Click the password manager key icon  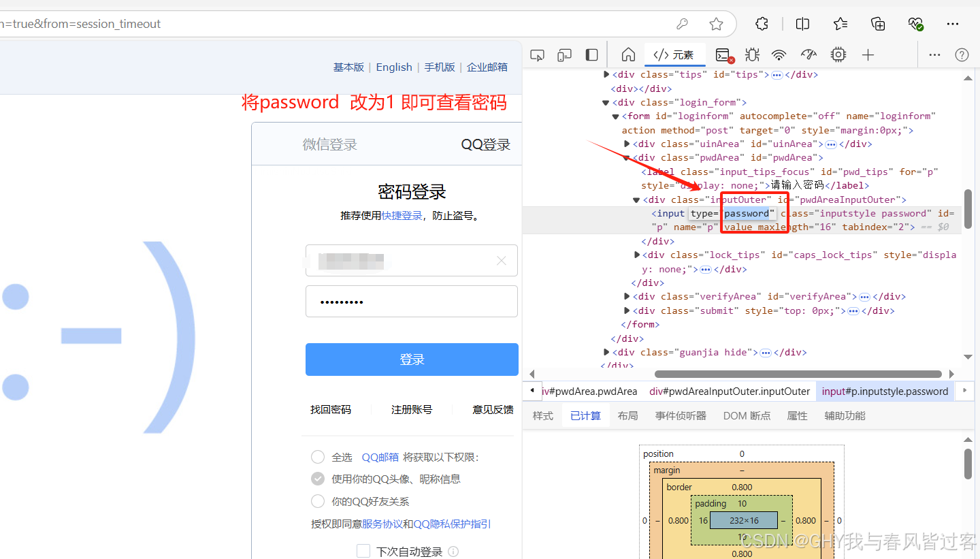click(682, 24)
